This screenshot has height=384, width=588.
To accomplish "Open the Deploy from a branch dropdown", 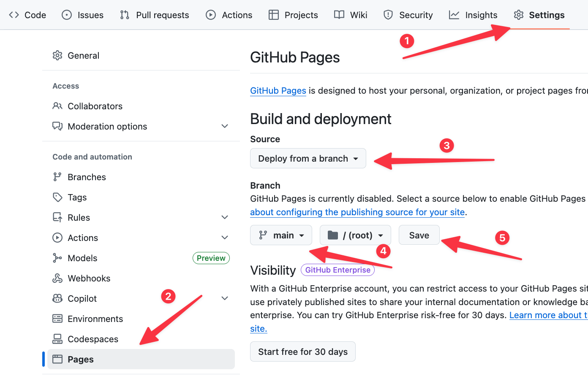I will (x=308, y=158).
